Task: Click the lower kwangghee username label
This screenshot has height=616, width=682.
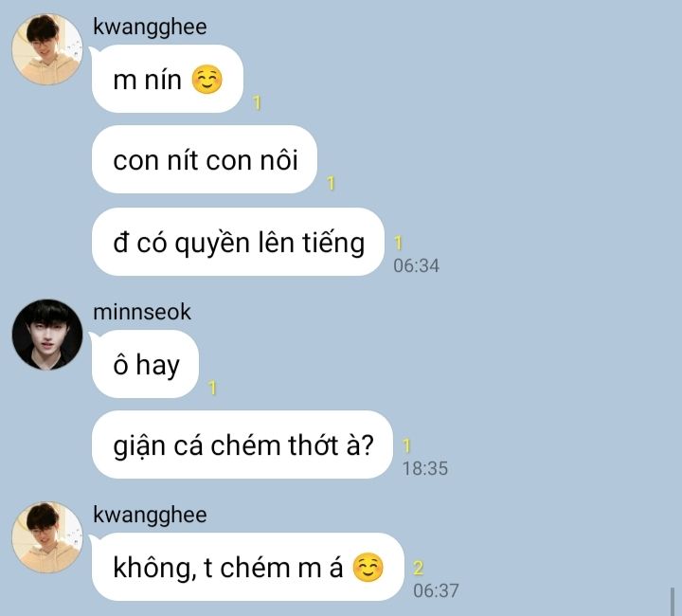Action: (150, 516)
